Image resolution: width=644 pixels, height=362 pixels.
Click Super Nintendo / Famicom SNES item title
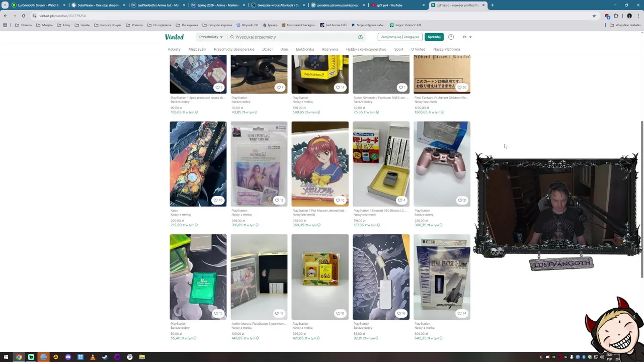[x=380, y=98]
